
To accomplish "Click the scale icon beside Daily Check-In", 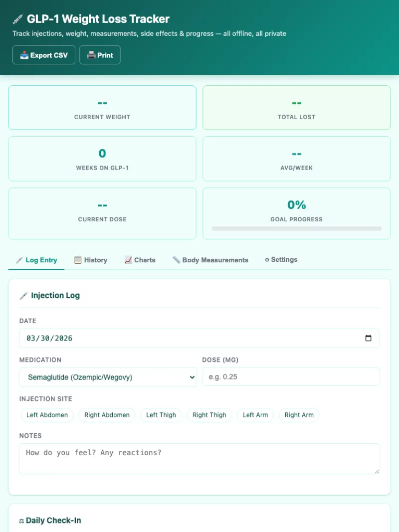I will 21,521.
